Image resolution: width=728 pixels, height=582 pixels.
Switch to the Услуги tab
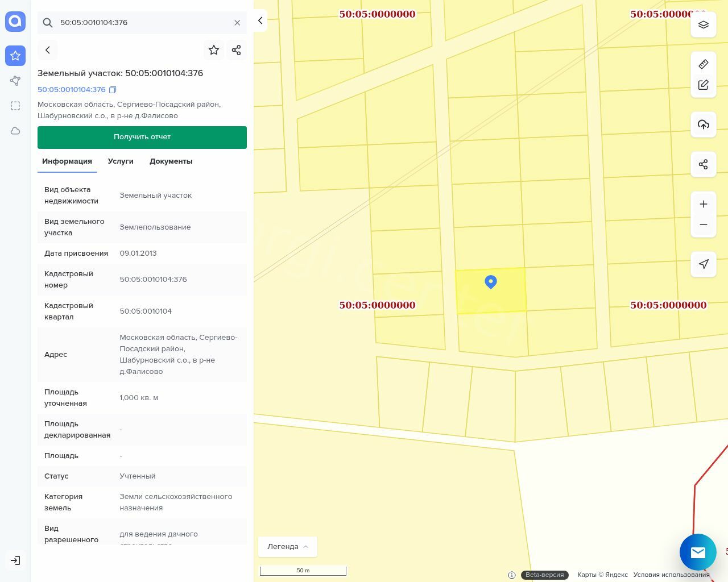pos(121,161)
